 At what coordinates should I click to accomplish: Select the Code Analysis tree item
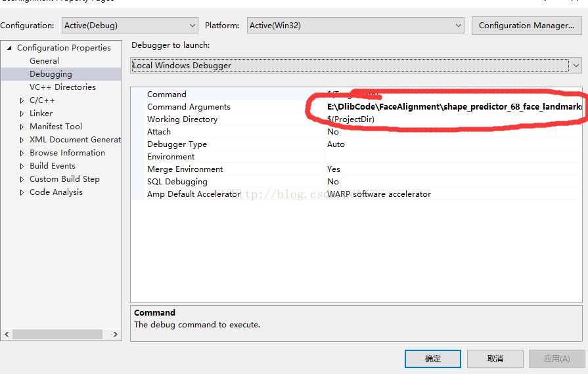coord(56,192)
